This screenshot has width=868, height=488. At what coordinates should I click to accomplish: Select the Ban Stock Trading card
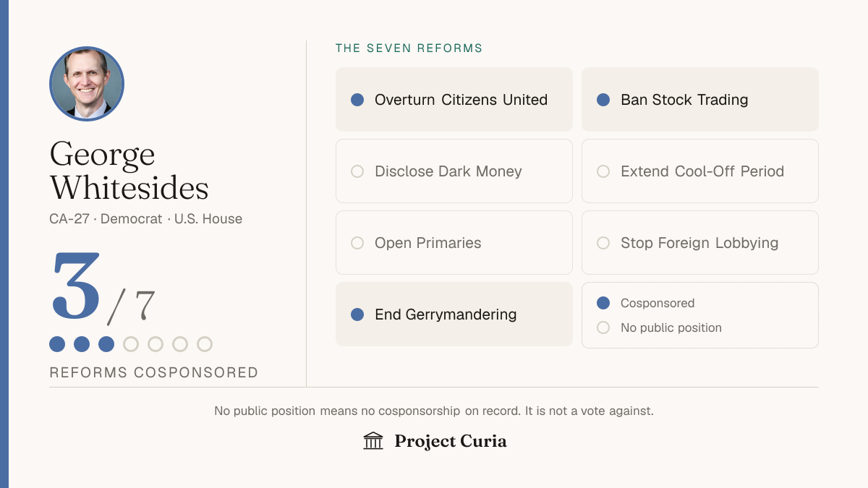(x=700, y=100)
